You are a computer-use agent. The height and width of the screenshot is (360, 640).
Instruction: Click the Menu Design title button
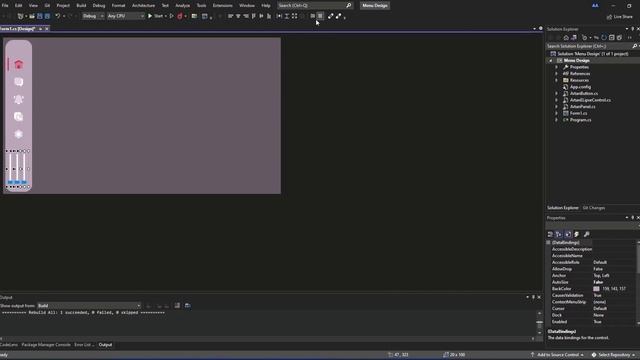click(x=375, y=6)
